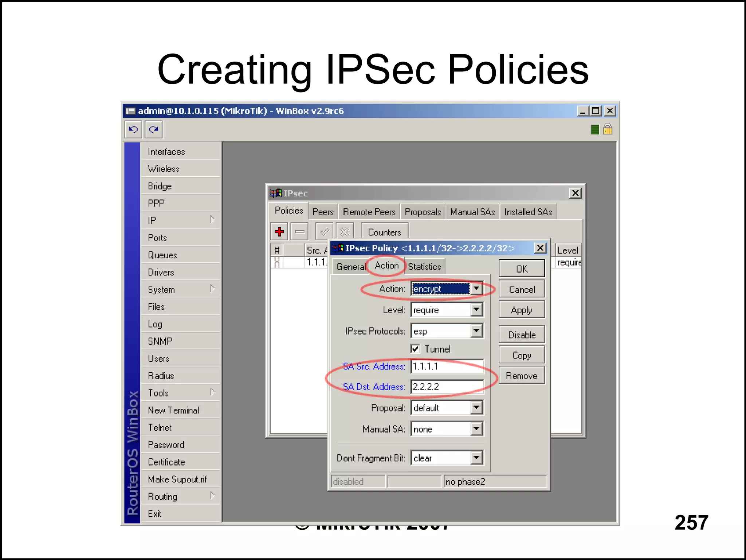Open Wireless from the sidebar

tap(181, 169)
